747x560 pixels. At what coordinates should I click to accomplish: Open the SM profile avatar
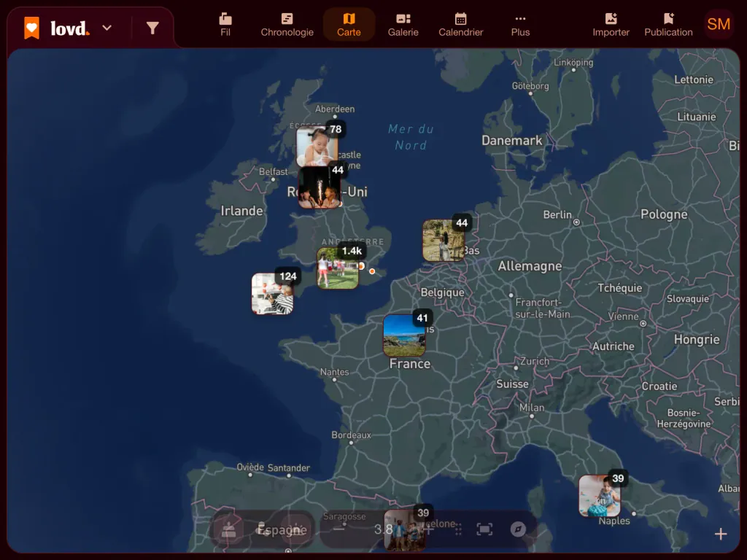tap(719, 24)
